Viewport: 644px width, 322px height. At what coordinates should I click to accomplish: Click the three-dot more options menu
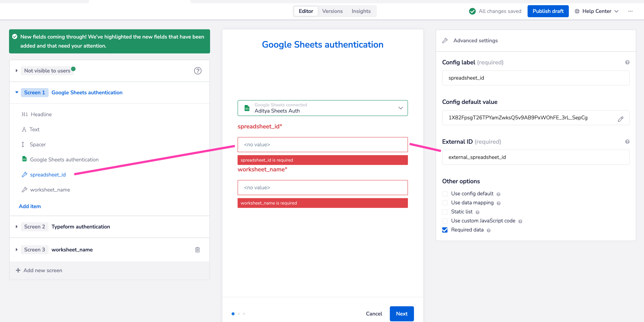[x=630, y=11]
